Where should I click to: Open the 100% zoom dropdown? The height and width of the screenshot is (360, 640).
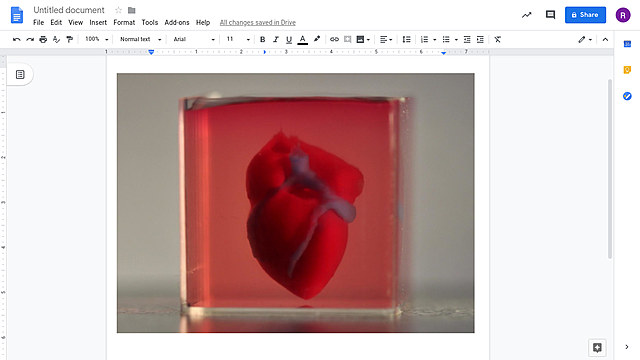click(x=96, y=39)
